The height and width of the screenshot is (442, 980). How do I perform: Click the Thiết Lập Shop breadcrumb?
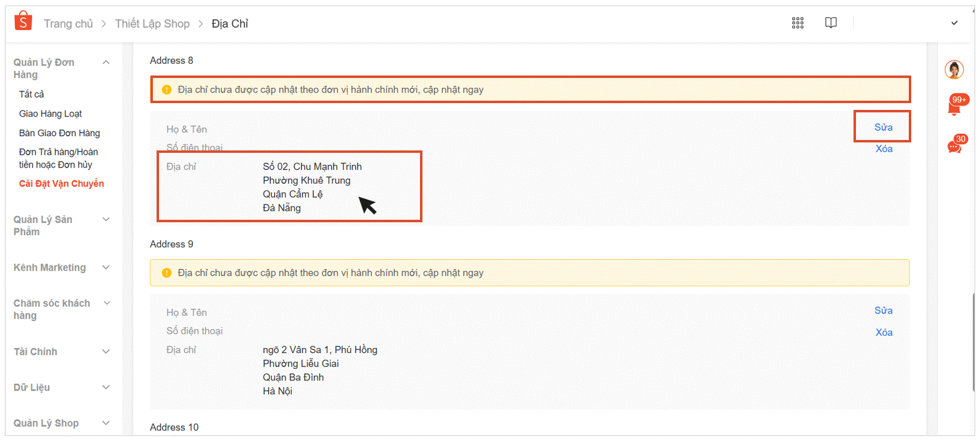(x=152, y=23)
